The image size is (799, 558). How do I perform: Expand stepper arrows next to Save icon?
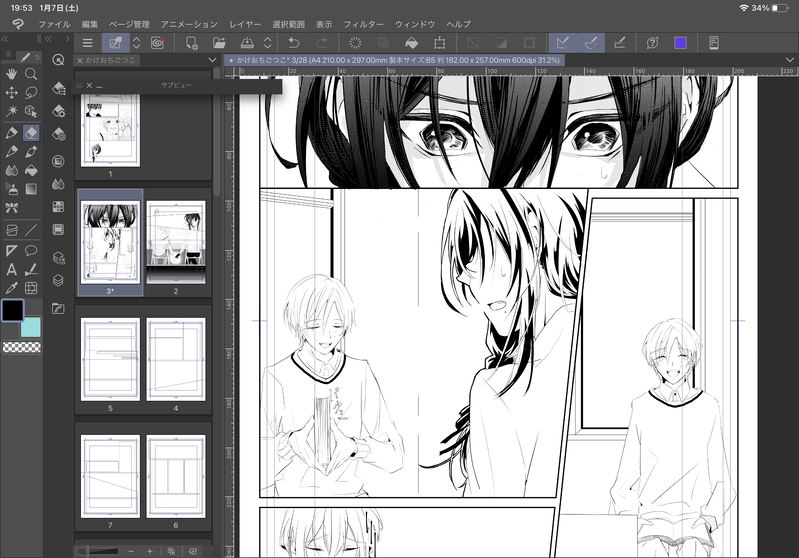click(268, 43)
